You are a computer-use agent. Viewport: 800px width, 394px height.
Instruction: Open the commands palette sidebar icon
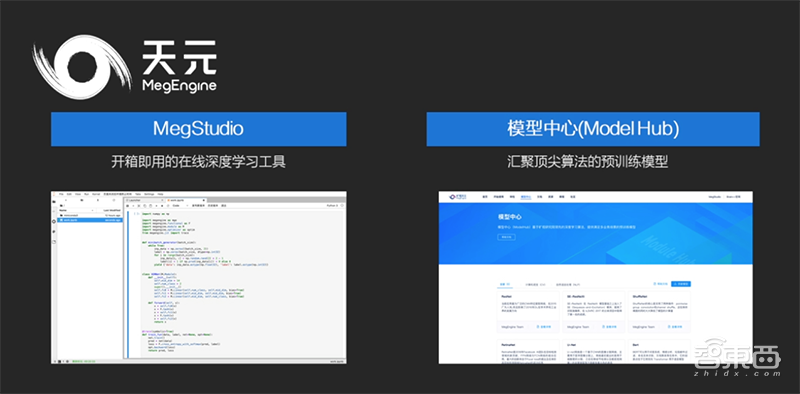(x=54, y=221)
